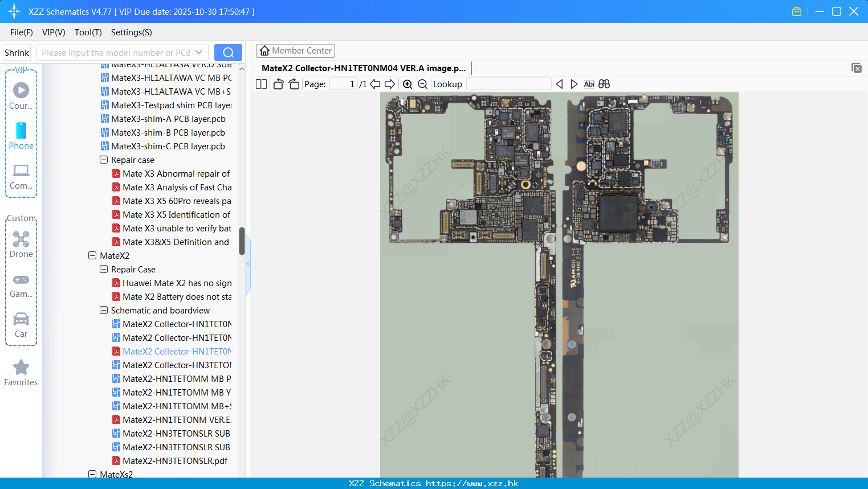Go to next page arrow

(390, 84)
